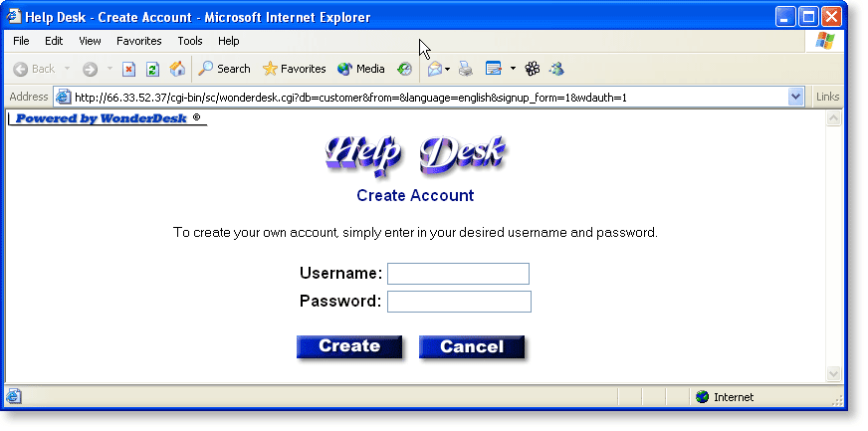Screen dimensions: 868x431
Task: Minimize the Internet Explorer window
Action: (x=785, y=17)
